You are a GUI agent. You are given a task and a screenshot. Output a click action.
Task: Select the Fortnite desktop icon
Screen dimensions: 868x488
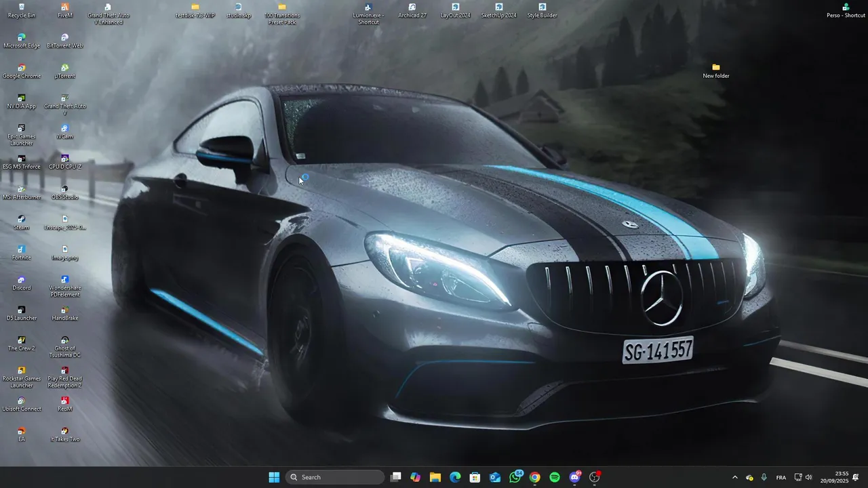coord(22,253)
